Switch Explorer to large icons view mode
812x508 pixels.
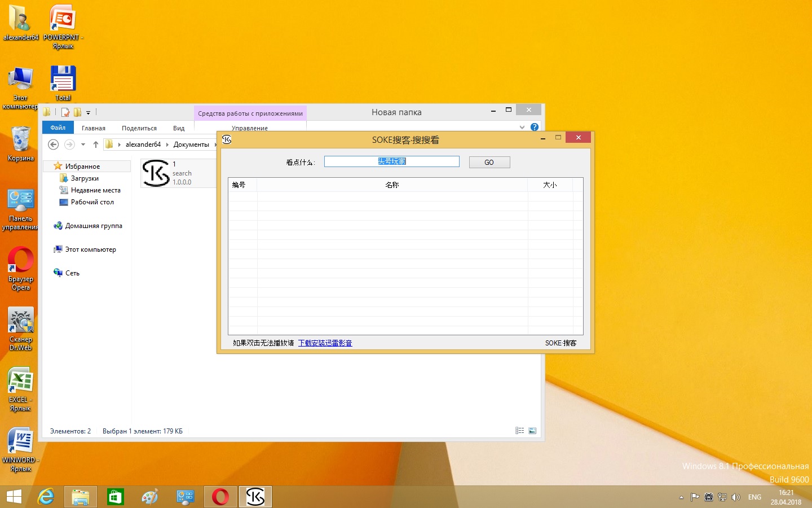532,431
